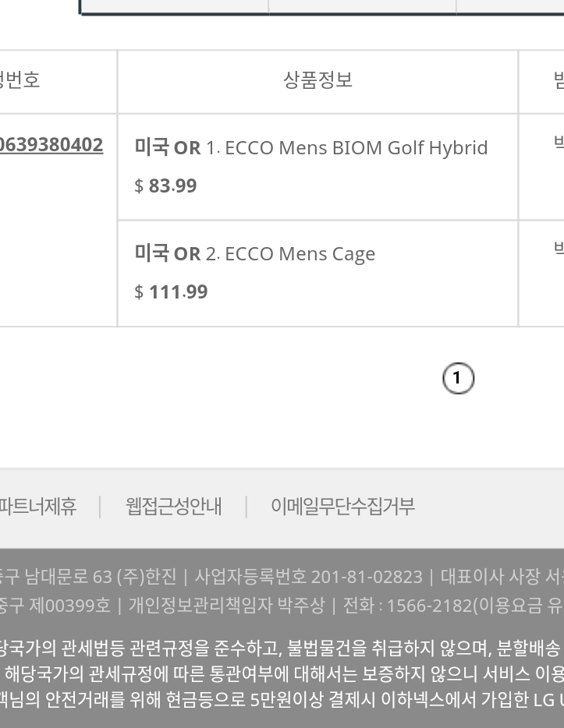Click the circled page 1 pagination button
564x728 pixels.
tap(458, 379)
